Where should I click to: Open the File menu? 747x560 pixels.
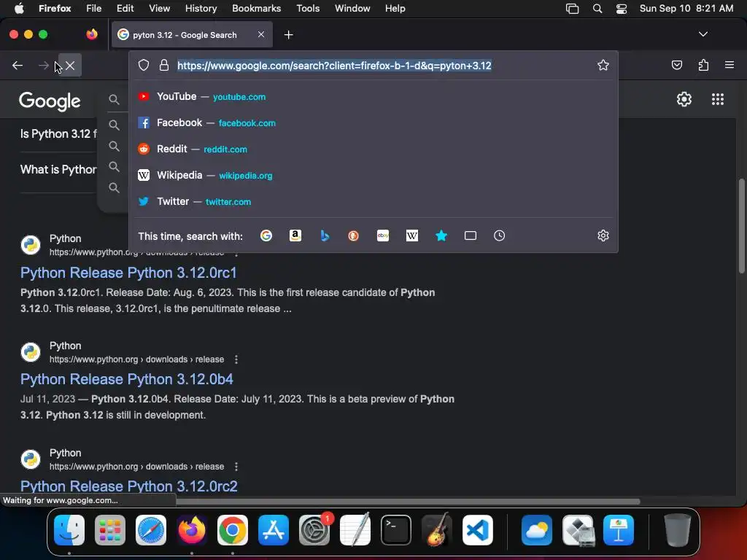click(x=94, y=9)
